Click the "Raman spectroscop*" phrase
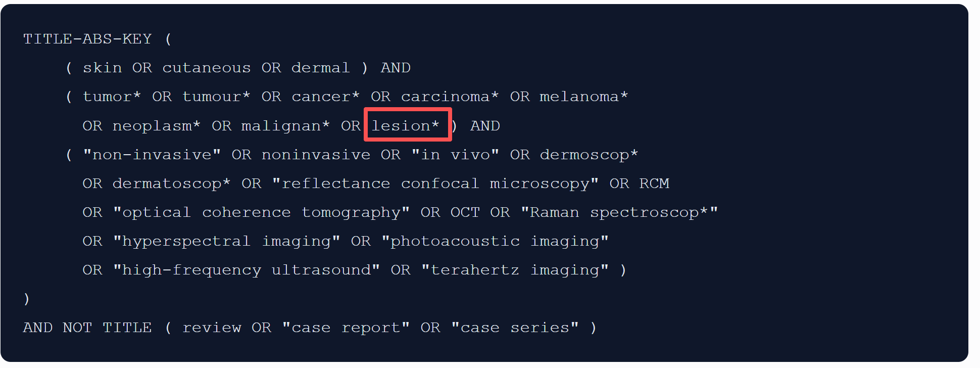Screen dimensions: 980x368 pos(619,212)
